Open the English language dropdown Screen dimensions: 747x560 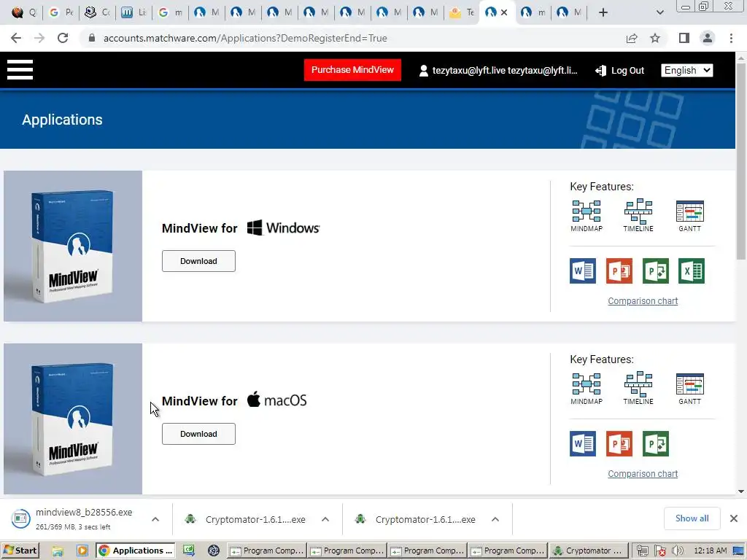click(x=686, y=71)
